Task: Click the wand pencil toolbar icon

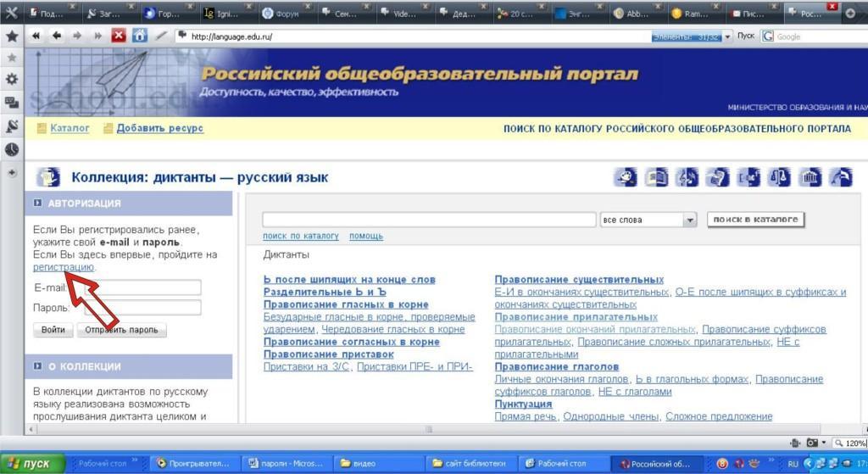Action: 161,36
